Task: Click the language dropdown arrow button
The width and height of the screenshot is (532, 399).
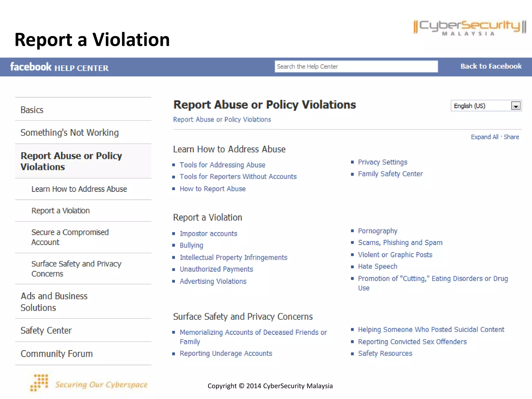Action: tap(516, 106)
